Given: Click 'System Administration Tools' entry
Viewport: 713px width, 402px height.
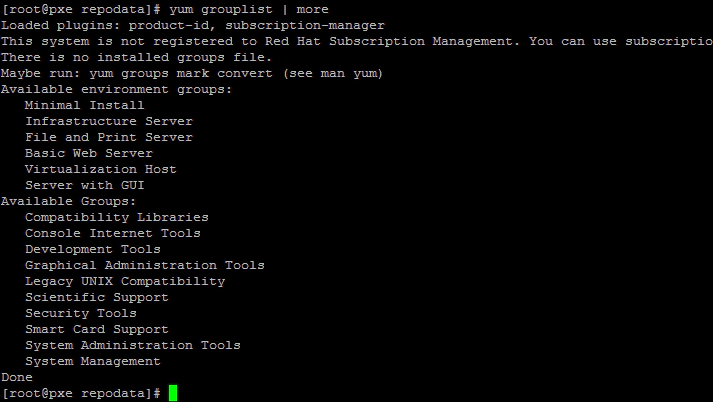Looking at the screenshot, I should point(133,345).
